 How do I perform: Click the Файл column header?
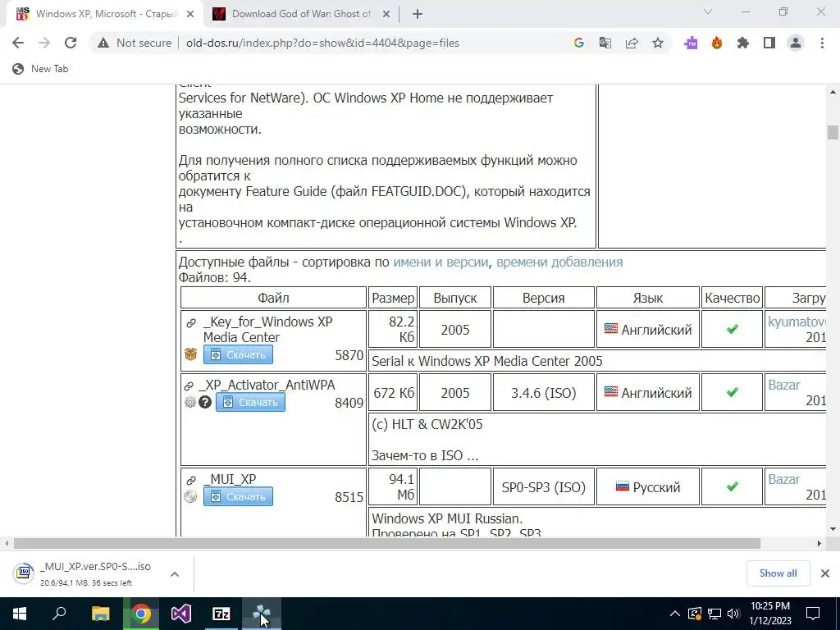click(x=273, y=298)
